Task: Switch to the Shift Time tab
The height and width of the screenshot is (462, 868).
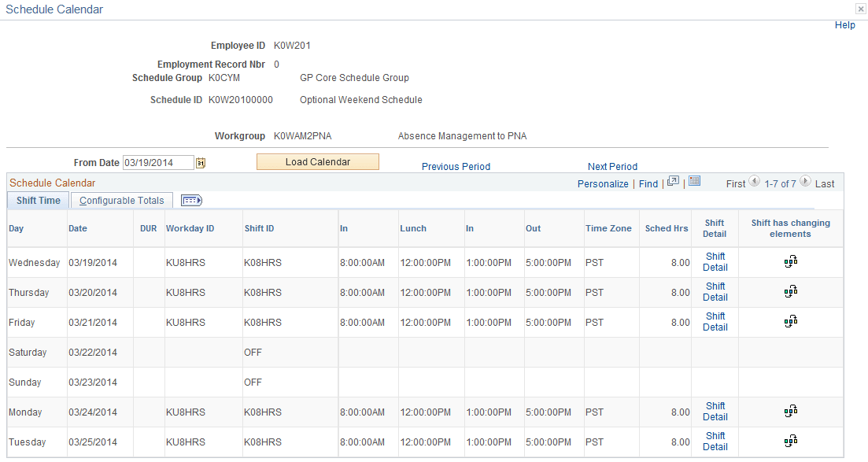Action: pos(39,201)
